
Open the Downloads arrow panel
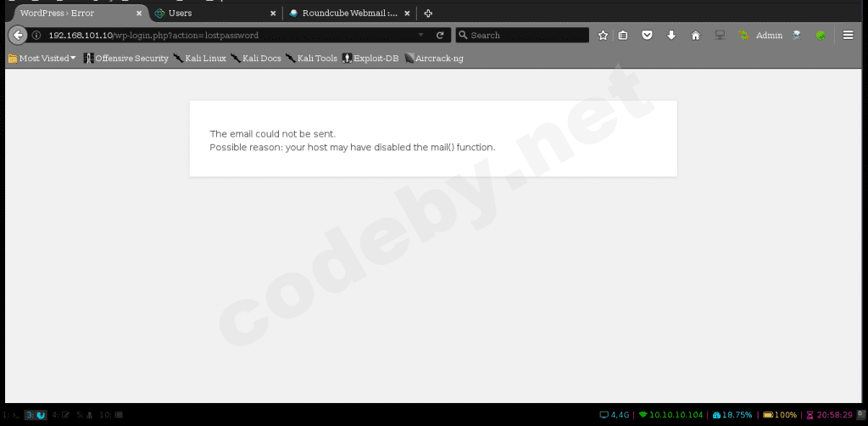click(x=671, y=36)
